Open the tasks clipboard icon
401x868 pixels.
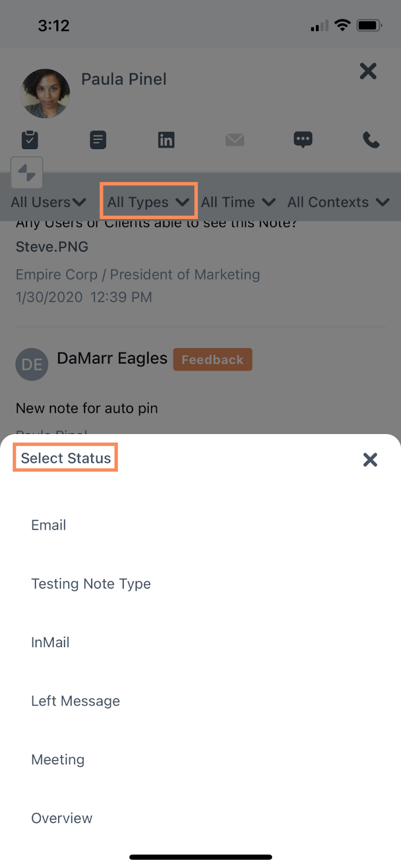coord(30,140)
